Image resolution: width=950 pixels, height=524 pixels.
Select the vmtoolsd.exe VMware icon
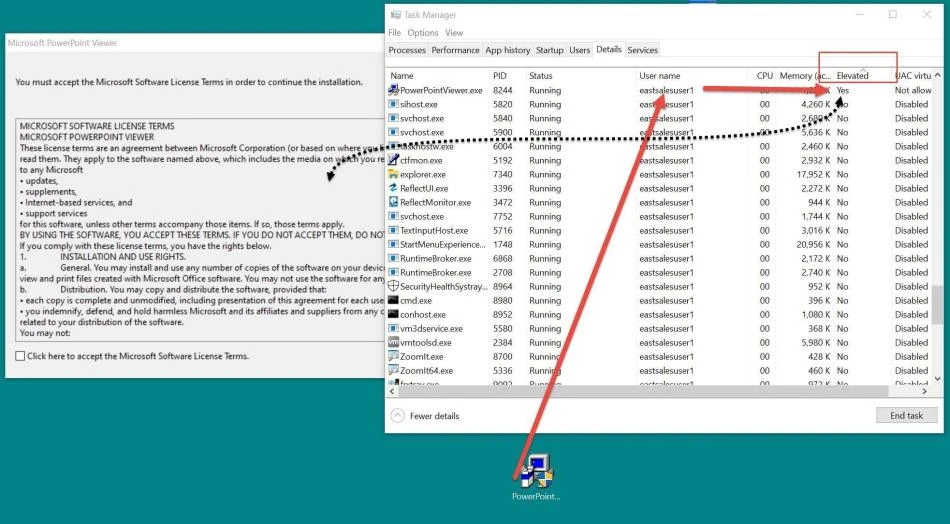[x=393, y=342]
